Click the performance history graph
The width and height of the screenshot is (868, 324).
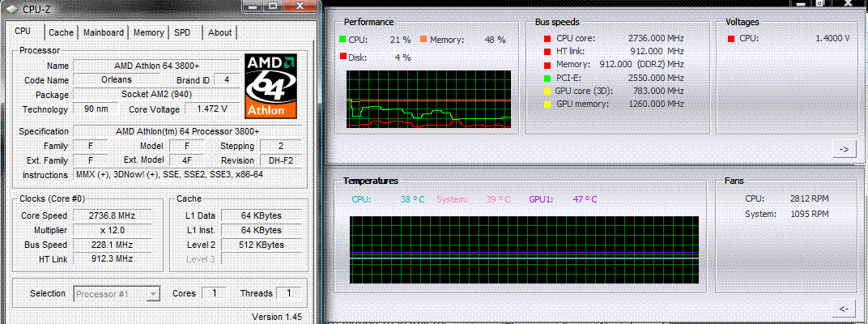click(x=428, y=100)
